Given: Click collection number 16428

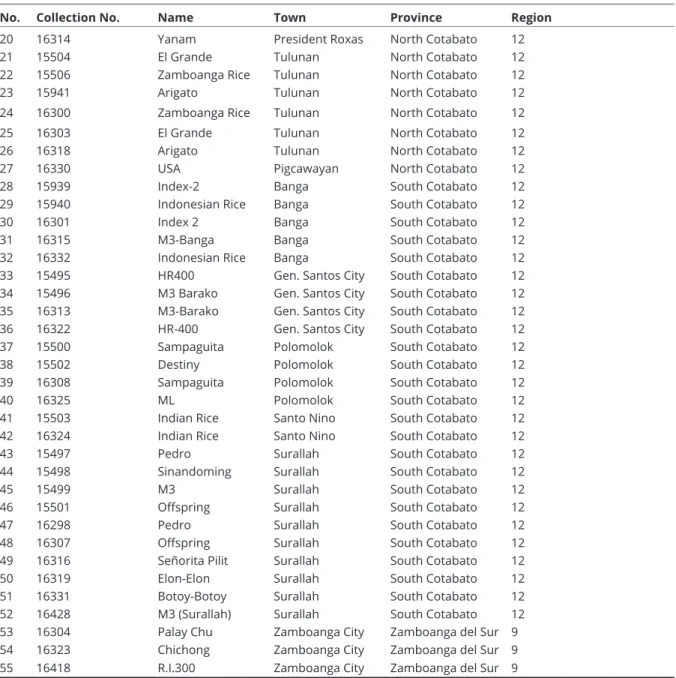Looking at the screenshot, I should coord(53,614).
